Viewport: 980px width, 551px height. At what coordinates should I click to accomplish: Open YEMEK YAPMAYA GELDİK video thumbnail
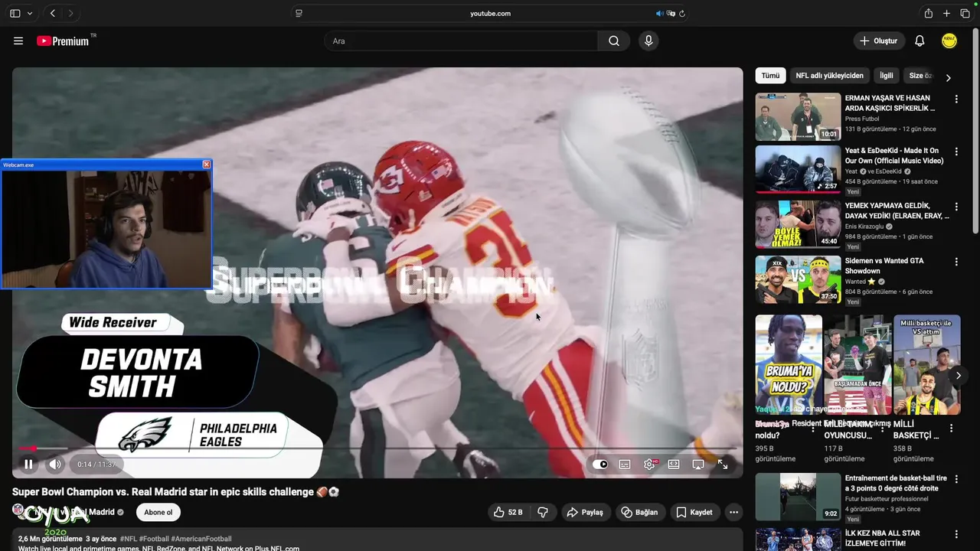(798, 224)
